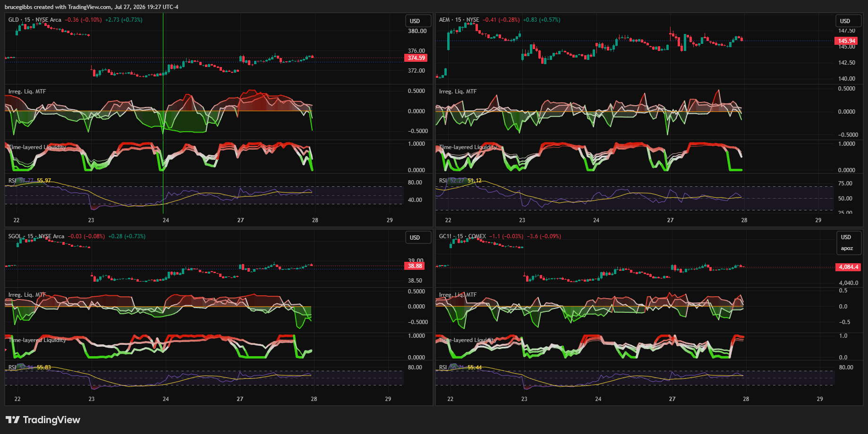This screenshot has height=434, width=868.
Task: Select the 374.59 price label on GLD chart
Action: coord(416,58)
